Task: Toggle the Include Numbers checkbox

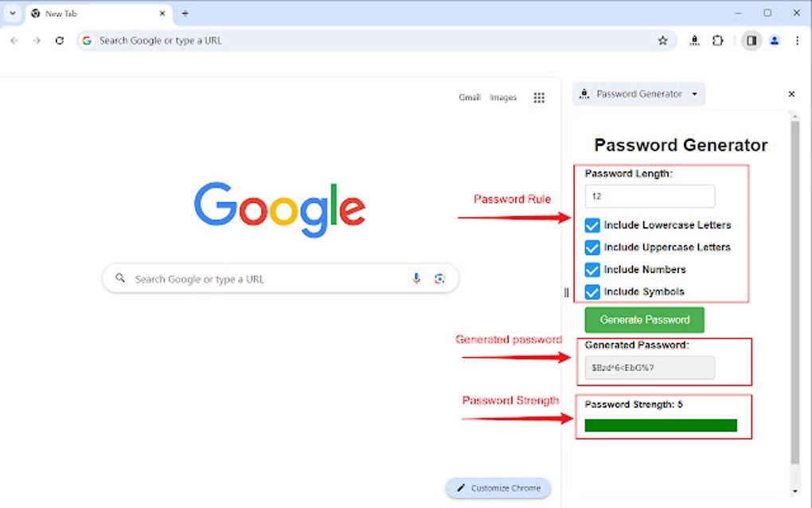Action: pos(592,270)
